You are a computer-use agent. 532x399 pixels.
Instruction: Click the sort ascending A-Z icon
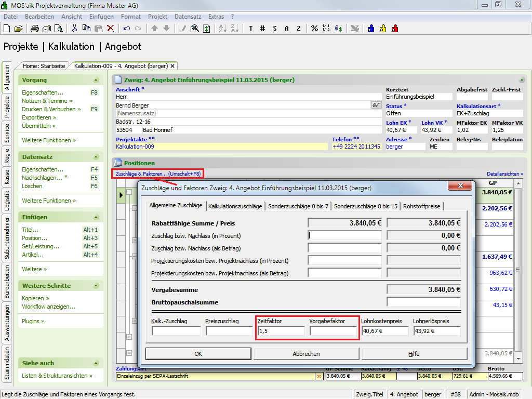pos(222,29)
